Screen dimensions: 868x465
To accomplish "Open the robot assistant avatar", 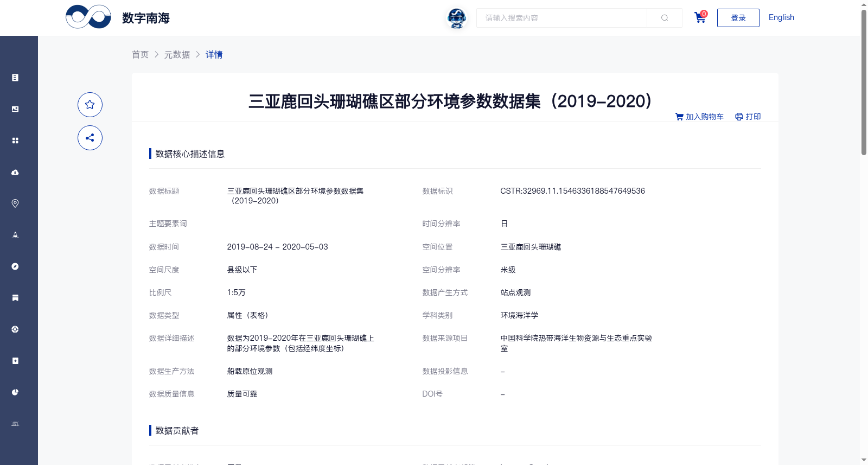I will [457, 18].
